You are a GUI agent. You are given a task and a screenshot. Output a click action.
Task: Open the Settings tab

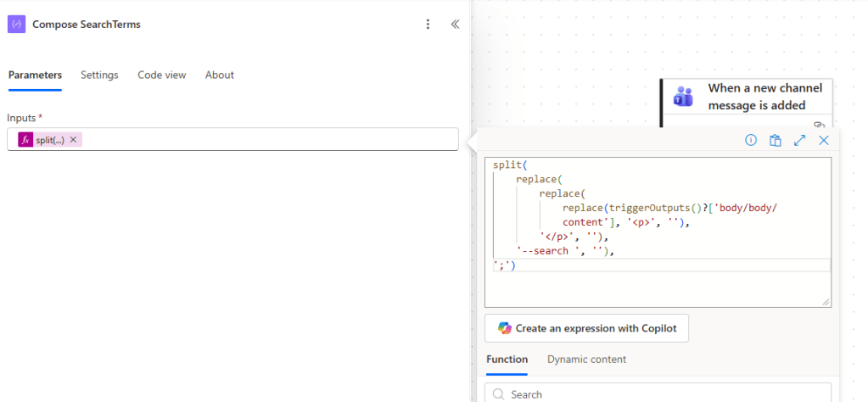coord(99,75)
